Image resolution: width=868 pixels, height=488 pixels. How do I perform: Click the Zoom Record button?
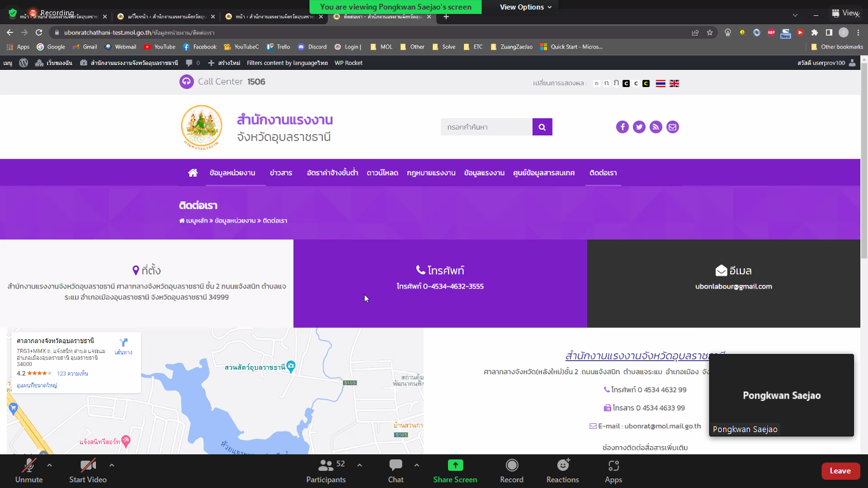(x=512, y=471)
